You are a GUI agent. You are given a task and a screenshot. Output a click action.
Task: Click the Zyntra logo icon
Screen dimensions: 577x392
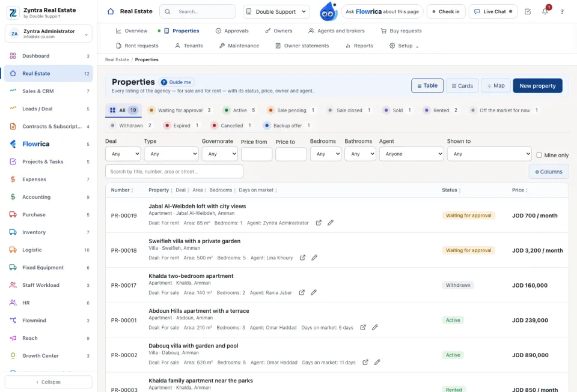click(x=13, y=13)
